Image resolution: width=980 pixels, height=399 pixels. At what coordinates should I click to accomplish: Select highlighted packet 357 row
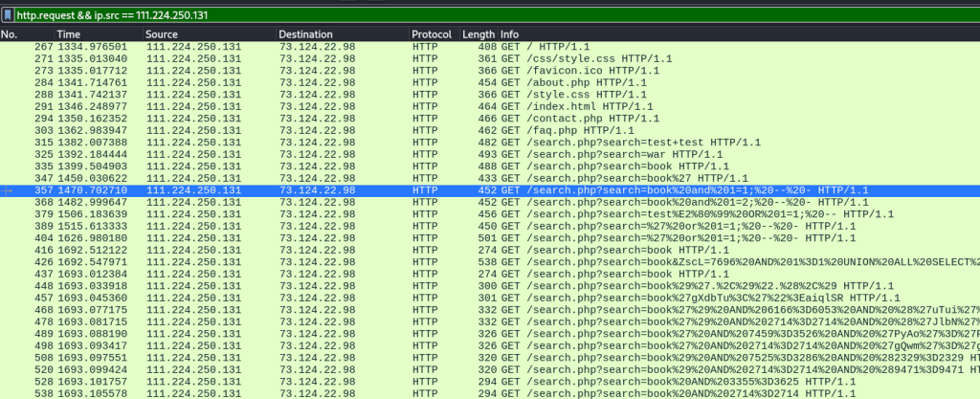[479, 190]
